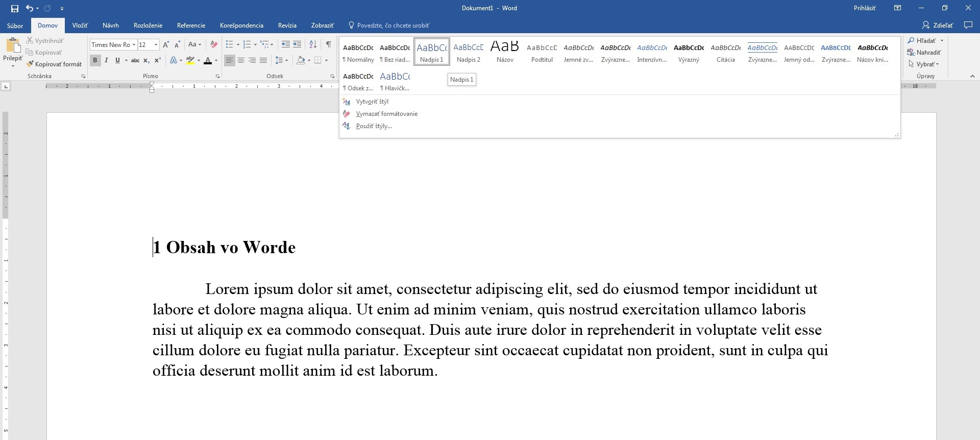This screenshot has height=440, width=980.
Task: Toggle show paragraph marks pilcrow
Action: click(329, 44)
